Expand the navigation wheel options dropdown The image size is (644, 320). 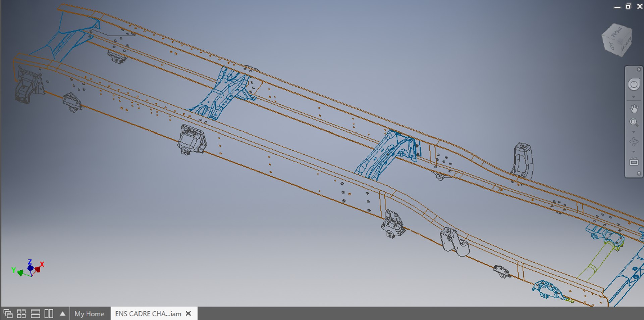coord(634,97)
